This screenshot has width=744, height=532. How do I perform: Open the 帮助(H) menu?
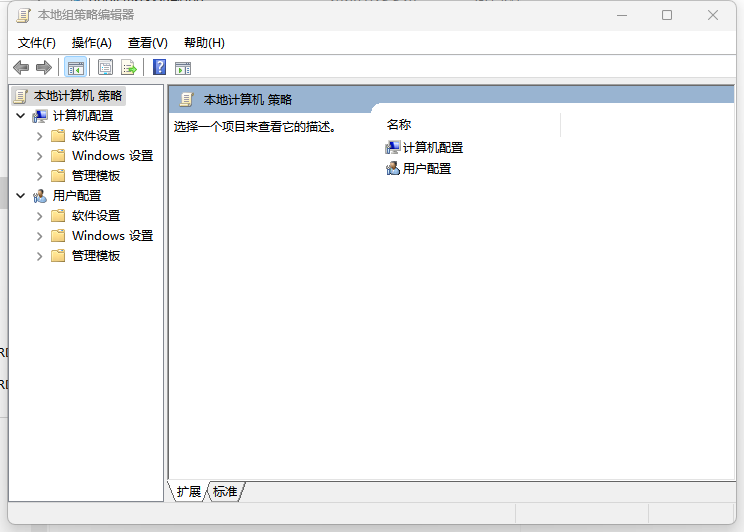tap(204, 43)
